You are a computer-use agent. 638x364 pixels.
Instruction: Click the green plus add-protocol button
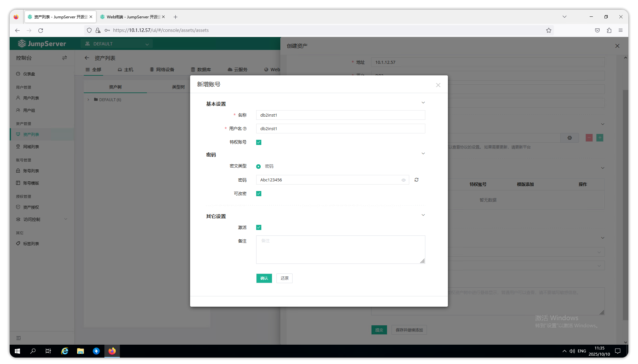click(600, 138)
